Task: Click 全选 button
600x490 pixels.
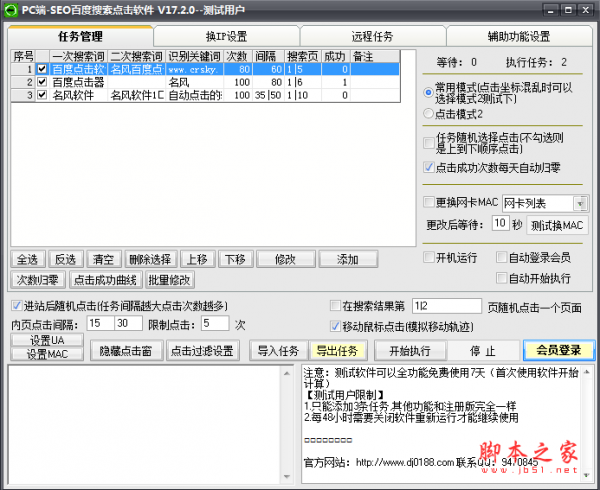Action: 28,259
